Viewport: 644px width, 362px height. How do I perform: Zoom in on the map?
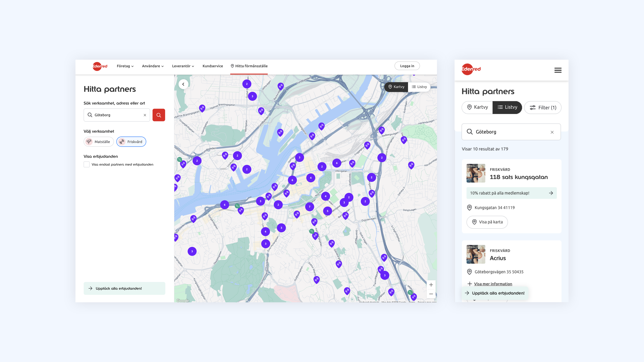pos(431,285)
